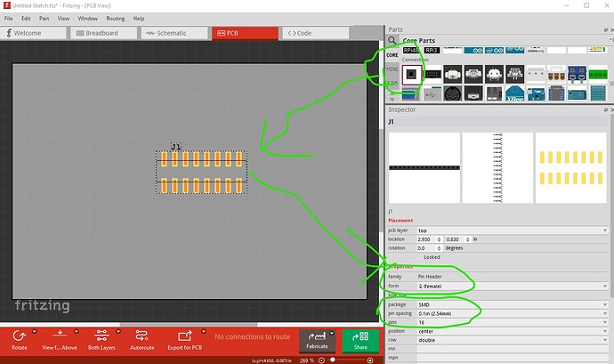Select the blue screw terminal part
Image resolution: width=614 pixels, height=364 pixels.
coord(578,75)
